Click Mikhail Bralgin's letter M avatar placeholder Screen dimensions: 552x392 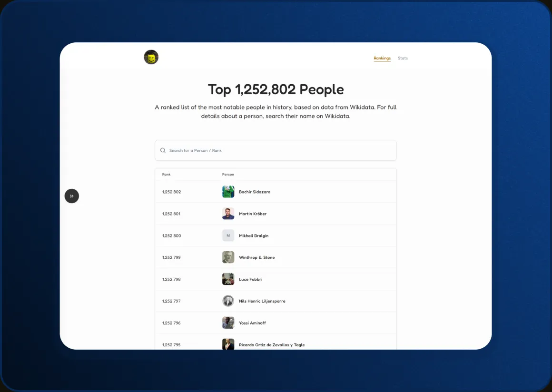228,235
